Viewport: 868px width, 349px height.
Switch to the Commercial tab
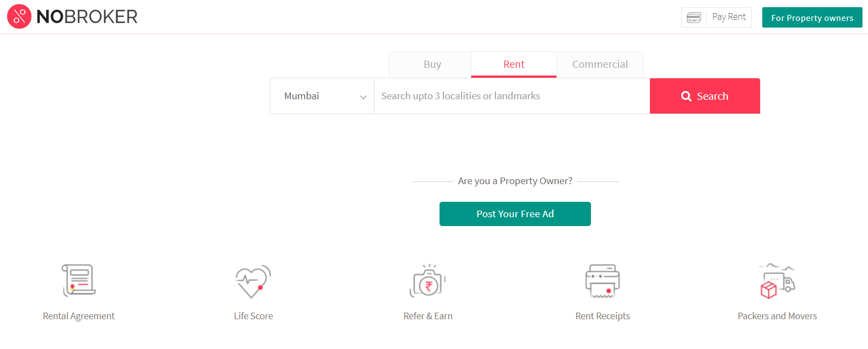[x=600, y=64]
